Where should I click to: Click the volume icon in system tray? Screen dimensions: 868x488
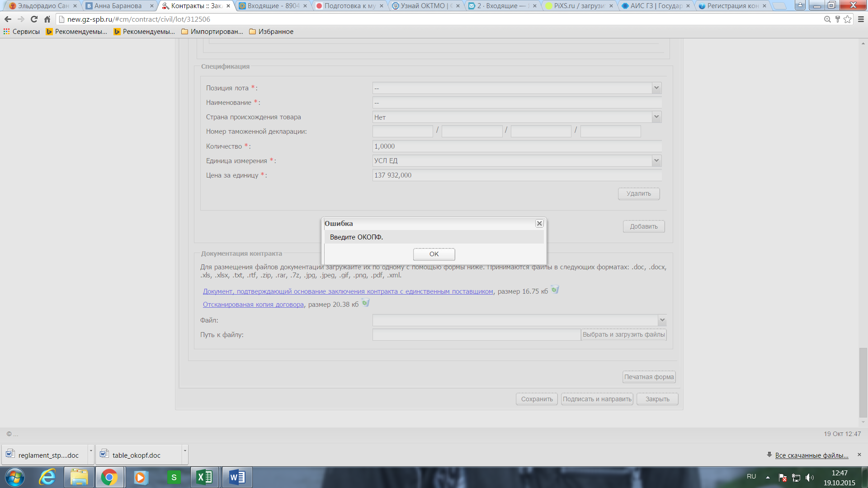tap(809, 477)
